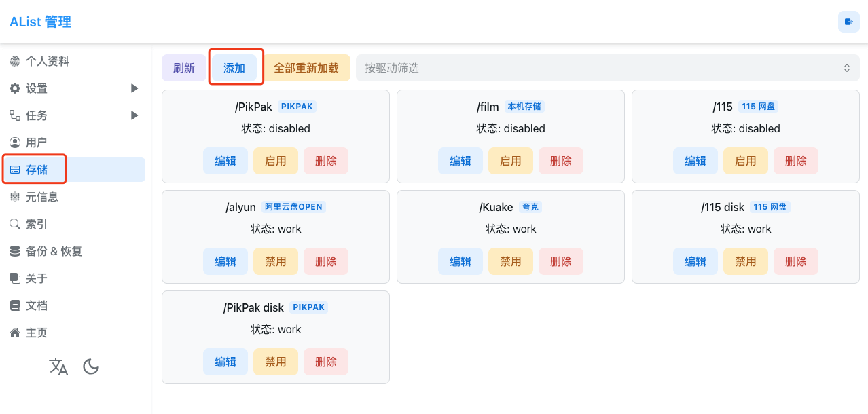The width and height of the screenshot is (868, 414).
Task: Click the 全部重新加载 button
Action: 306,68
